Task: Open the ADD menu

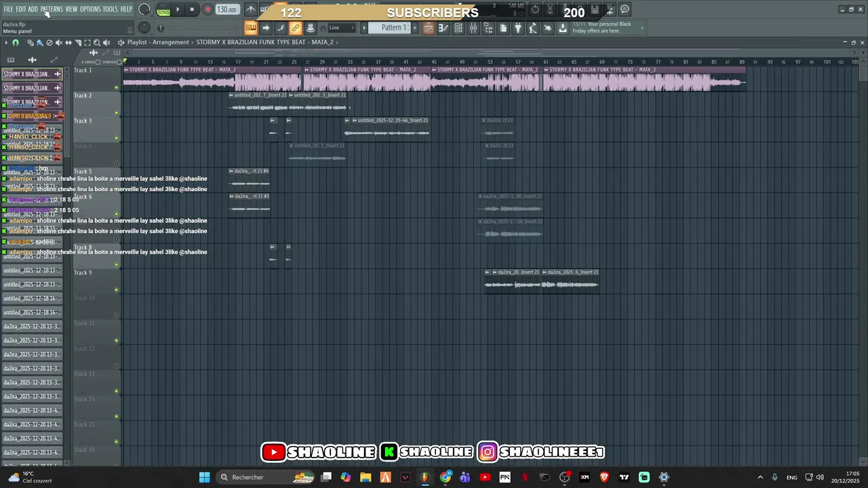Action: 33,9
